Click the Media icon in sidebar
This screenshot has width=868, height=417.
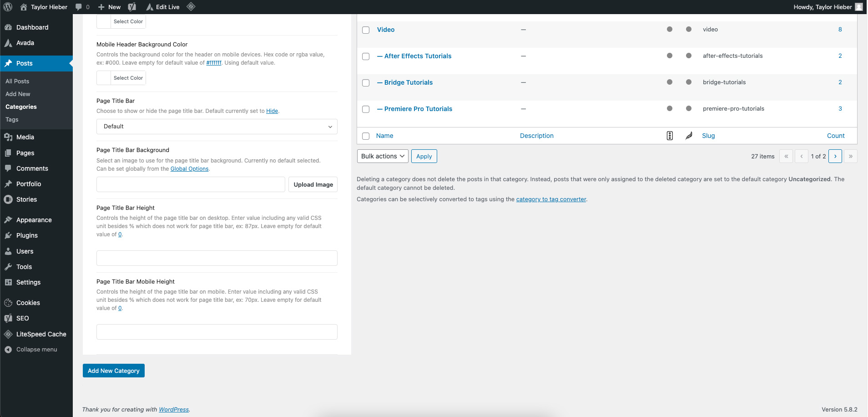click(8, 137)
